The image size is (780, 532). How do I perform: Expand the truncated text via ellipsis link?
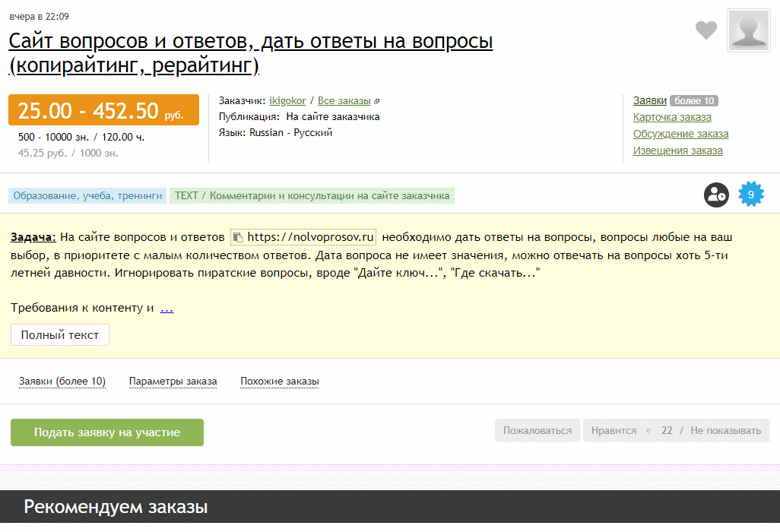tap(166, 309)
